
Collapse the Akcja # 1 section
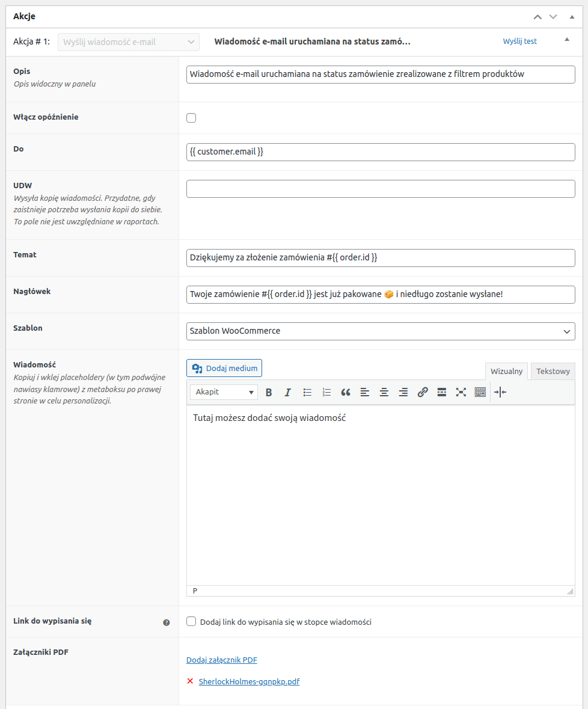pyautogui.click(x=567, y=40)
